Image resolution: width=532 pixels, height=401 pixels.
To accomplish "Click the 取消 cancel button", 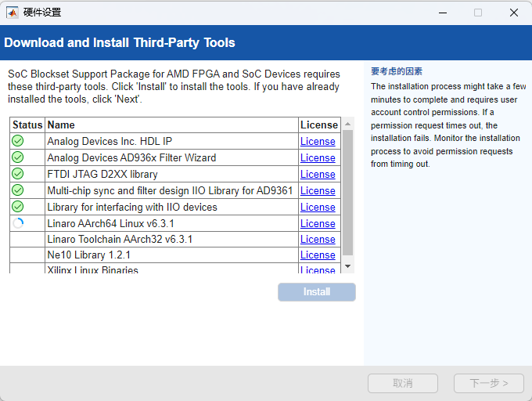I will (403, 383).
